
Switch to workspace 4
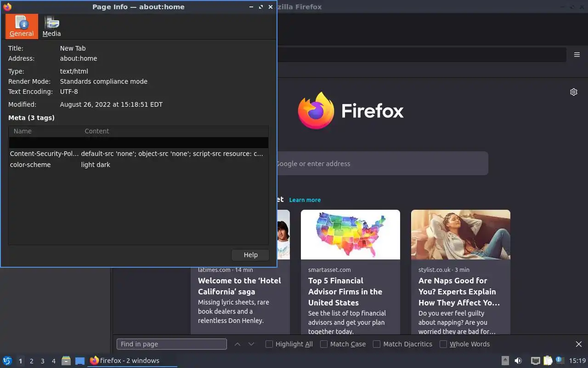[x=54, y=361]
